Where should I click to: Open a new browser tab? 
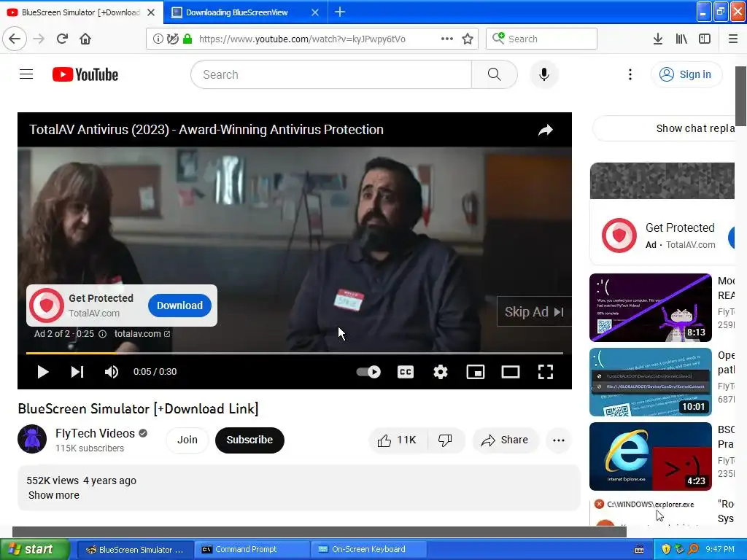coord(340,12)
